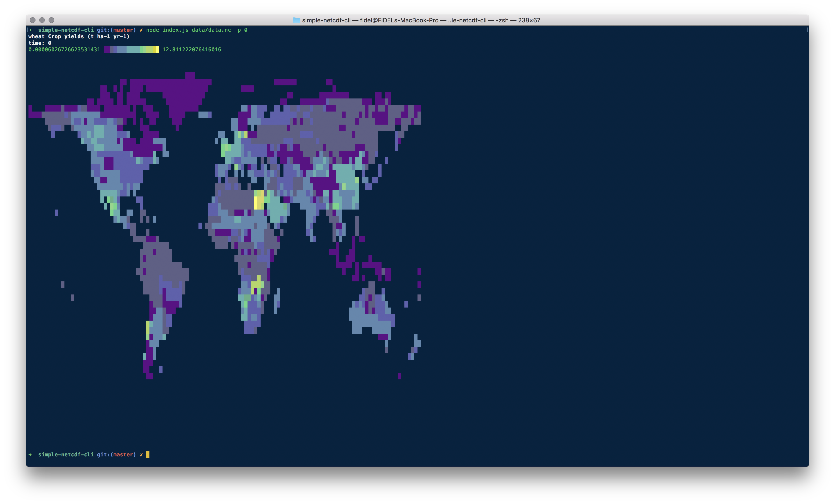Viewport: 835px width, 504px height.
Task: Click the bright yellow end of color legend
Action: point(157,50)
